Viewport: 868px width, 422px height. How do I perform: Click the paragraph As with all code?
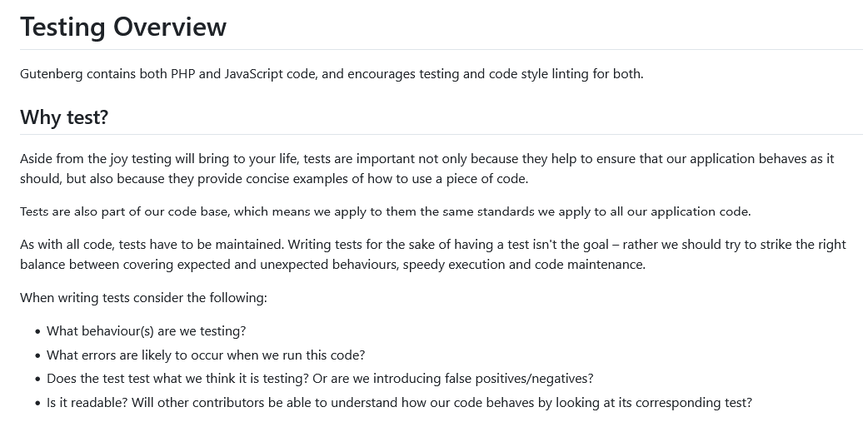(x=433, y=255)
